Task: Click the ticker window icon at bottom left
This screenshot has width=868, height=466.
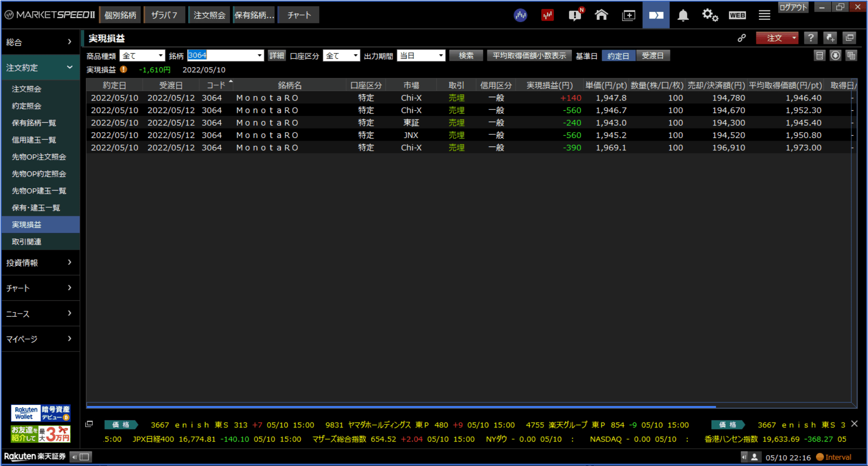Action: click(x=89, y=424)
